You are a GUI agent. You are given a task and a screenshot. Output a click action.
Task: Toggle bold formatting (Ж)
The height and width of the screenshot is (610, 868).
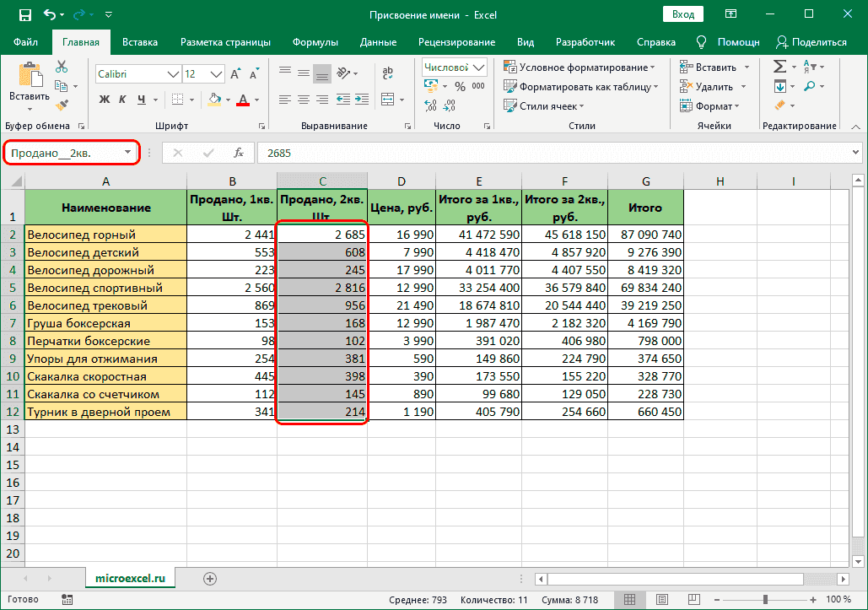tap(105, 100)
